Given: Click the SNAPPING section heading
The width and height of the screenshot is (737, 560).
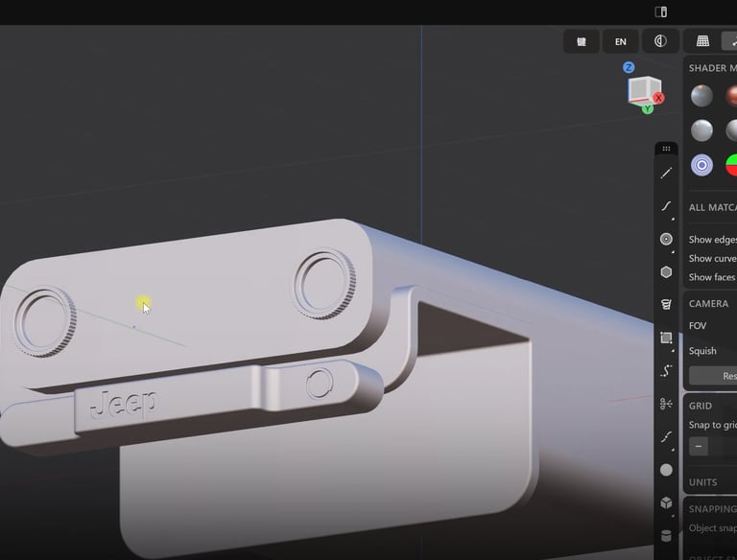Looking at the screenshot, I should 713,509.
